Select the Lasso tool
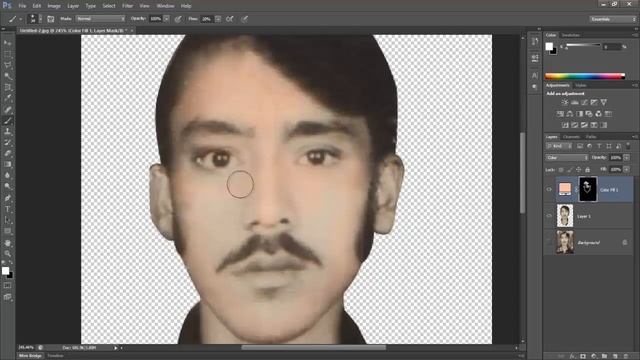 pos(7,65)
